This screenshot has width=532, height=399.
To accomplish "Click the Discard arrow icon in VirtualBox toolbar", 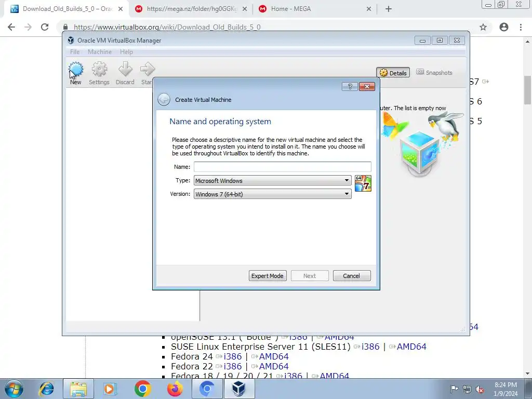I will click(125, 69).
